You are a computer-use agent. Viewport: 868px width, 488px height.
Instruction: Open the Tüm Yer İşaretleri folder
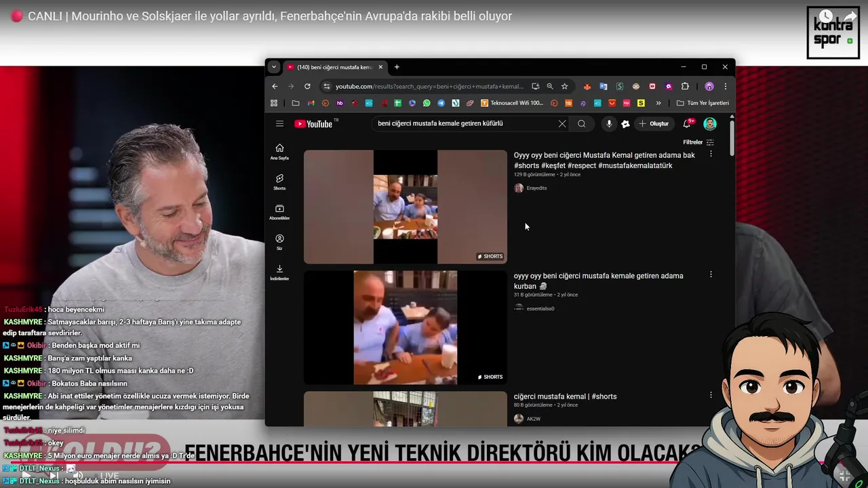tap(703, 103)
